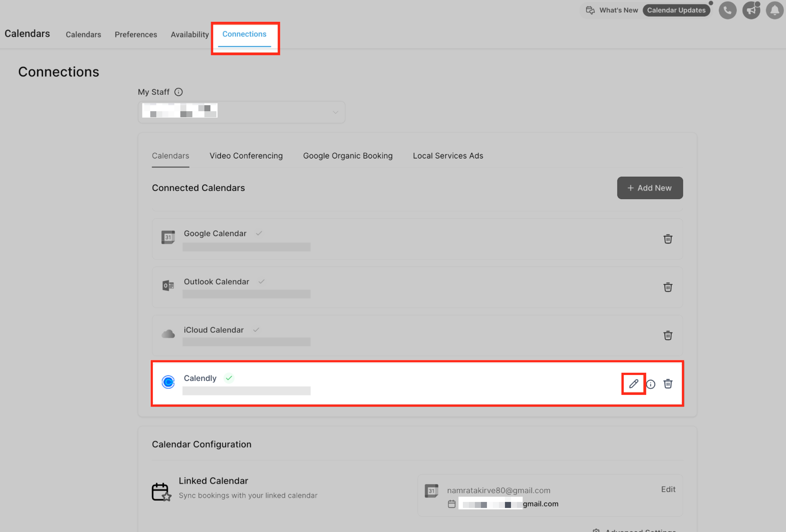Viewport: 786px width, 532px height.
Task: Delete the Google Calendar connection
Action: click(668, 239)
